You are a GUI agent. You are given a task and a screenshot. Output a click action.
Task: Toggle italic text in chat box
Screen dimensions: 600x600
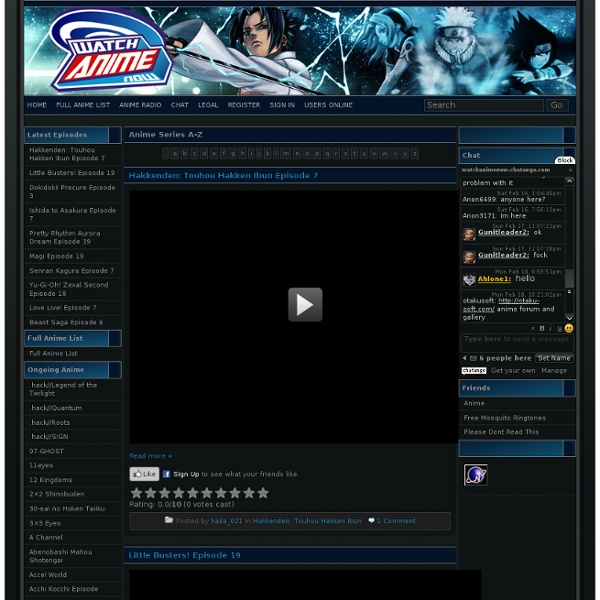(550, 328)
